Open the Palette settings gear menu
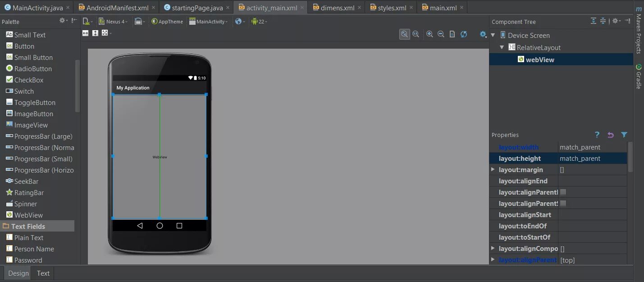This screenshot has width=644, height=282. 64,21
